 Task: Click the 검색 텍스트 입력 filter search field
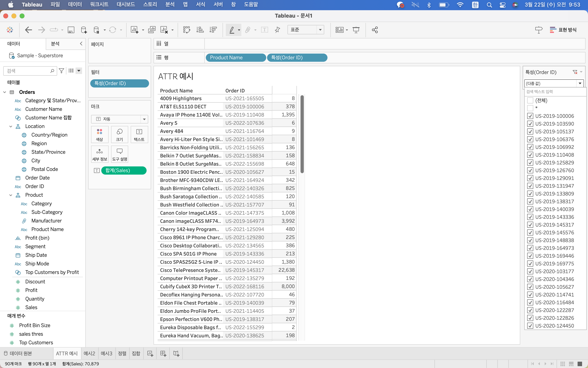[555, 92]
